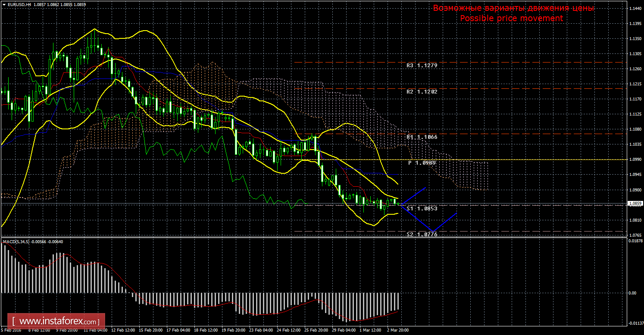
Task: Click the R1 1.1066 resistance label
Action: click(422, 137)
